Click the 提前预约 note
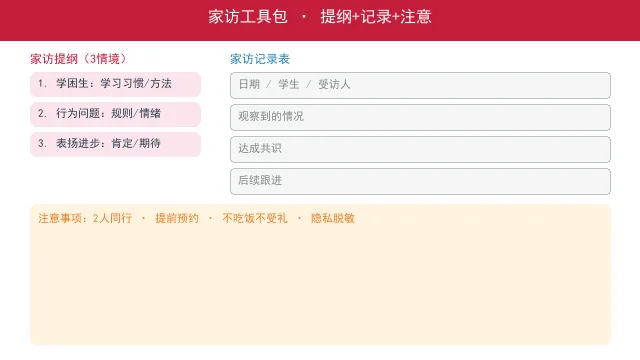 pos(177,218)
